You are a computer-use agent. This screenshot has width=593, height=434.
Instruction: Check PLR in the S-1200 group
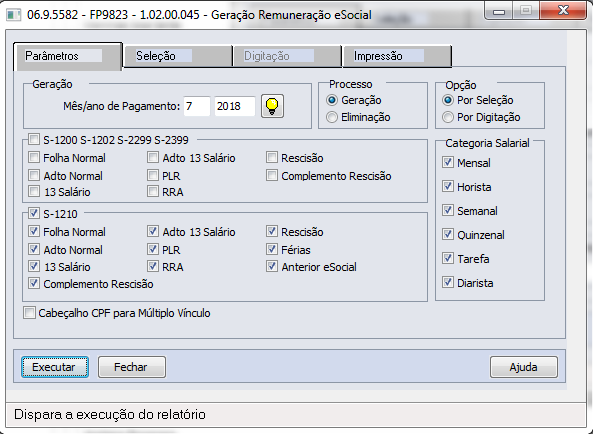153,175
